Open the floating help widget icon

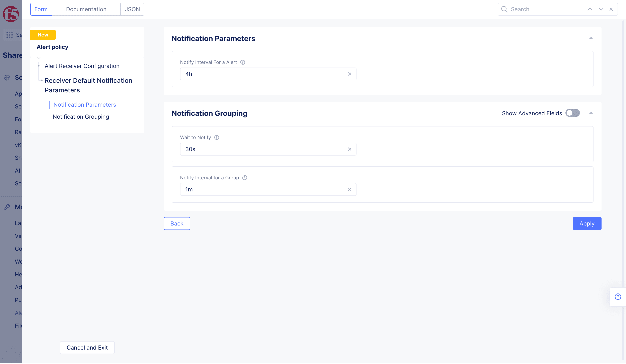point(618,297)
